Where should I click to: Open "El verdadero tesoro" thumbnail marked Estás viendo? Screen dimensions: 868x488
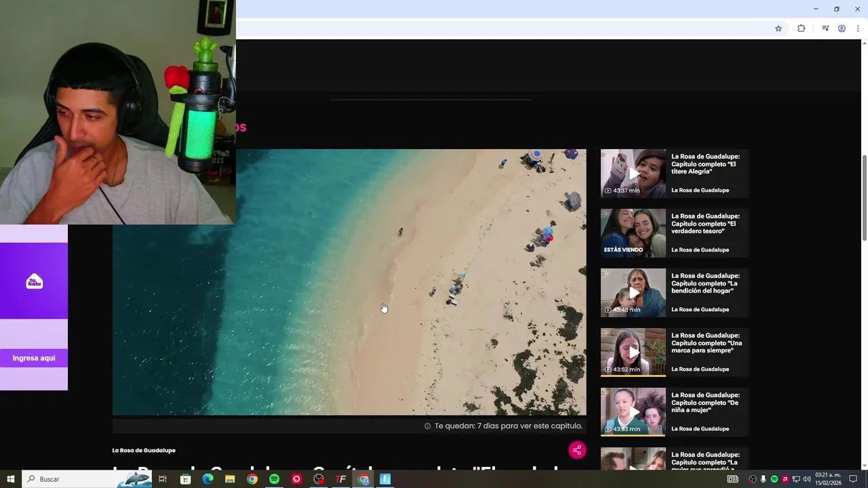[x=633, y=233]
